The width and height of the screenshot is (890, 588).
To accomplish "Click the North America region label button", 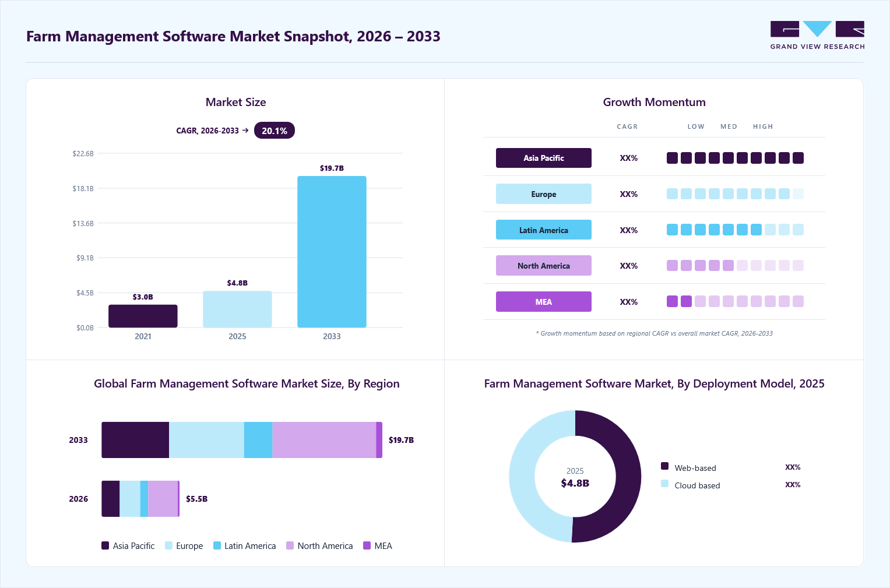I will coord(544,266).
